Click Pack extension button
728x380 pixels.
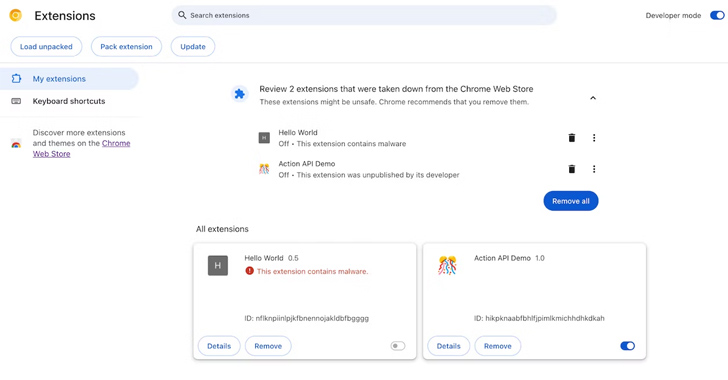tap(126, 46)
